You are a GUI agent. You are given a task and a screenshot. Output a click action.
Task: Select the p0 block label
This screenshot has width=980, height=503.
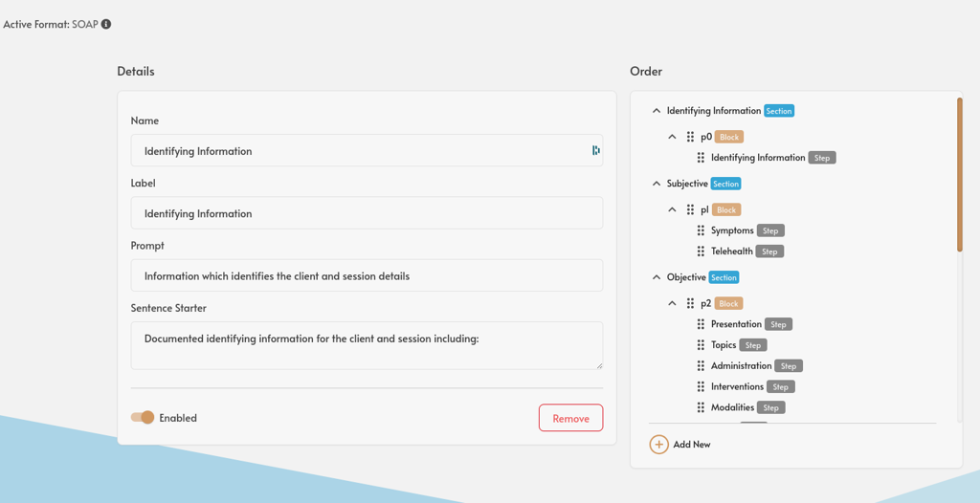[x=706, y=136]
